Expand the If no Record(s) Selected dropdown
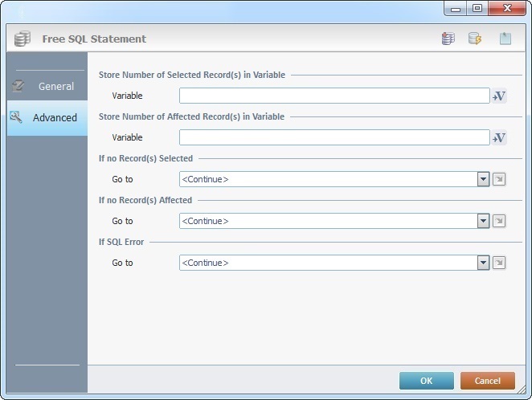This screenshot has height=400, width=532. tap(483, 179)
